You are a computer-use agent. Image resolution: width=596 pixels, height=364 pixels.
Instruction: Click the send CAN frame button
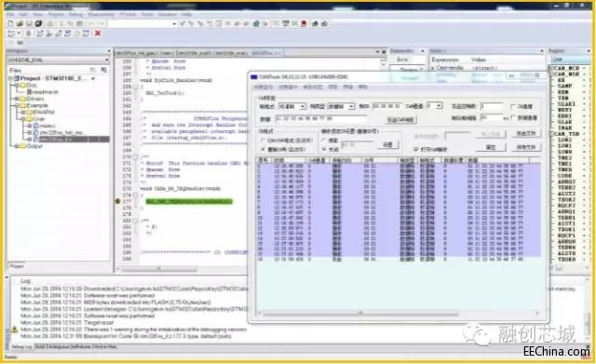click(400, 120)
